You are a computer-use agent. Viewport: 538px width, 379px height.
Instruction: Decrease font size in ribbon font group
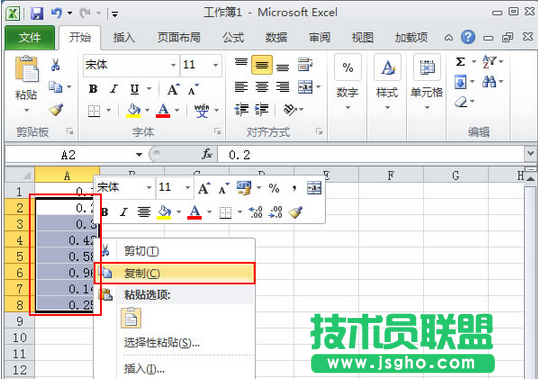[x=193, y=90]
